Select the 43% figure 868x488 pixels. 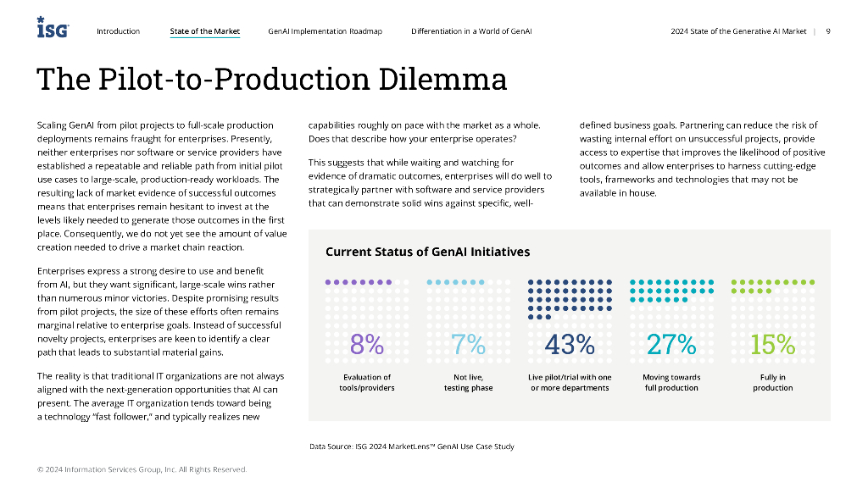pyautogui.click(x=570, y=345)
